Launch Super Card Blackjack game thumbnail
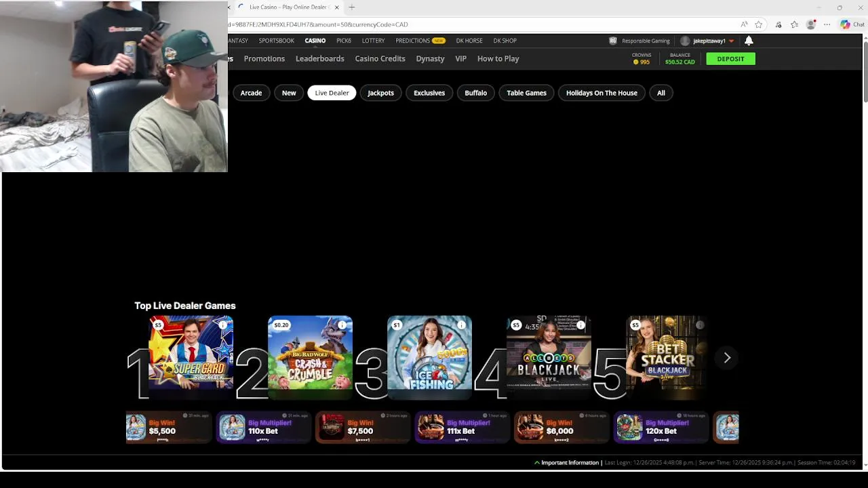This screenshot has height=488, width=868. 191,358
